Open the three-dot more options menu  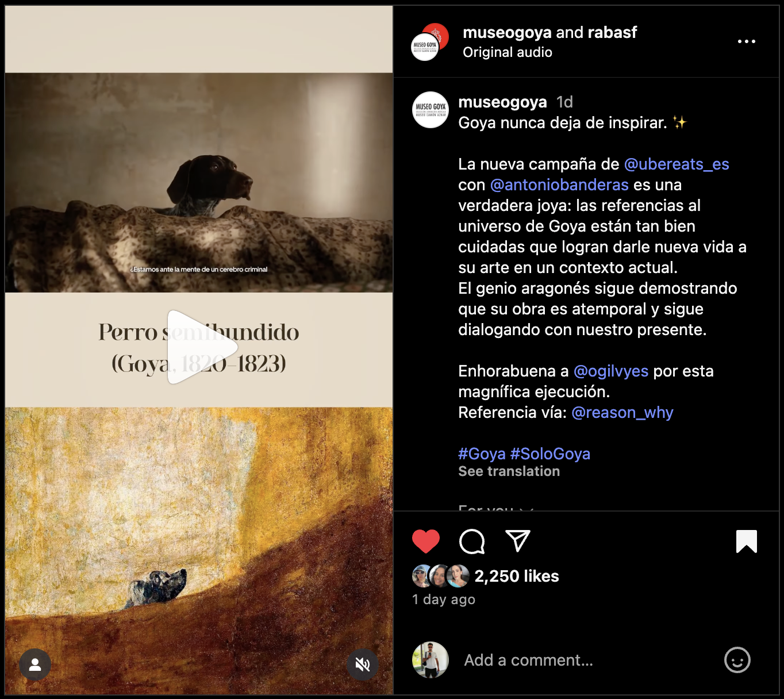(747, 41)
